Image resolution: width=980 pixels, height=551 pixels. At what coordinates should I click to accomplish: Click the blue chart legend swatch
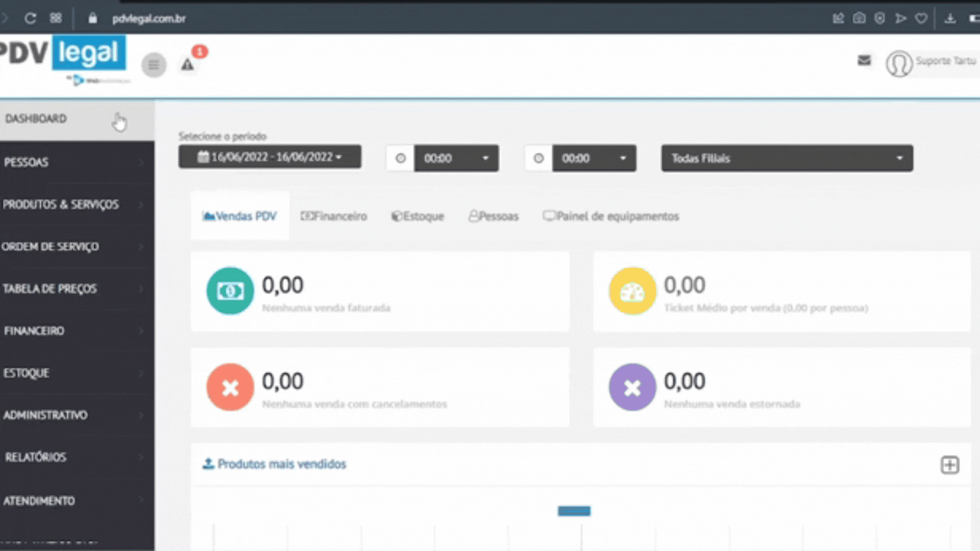pyautogui.click(x=574, y=511)
